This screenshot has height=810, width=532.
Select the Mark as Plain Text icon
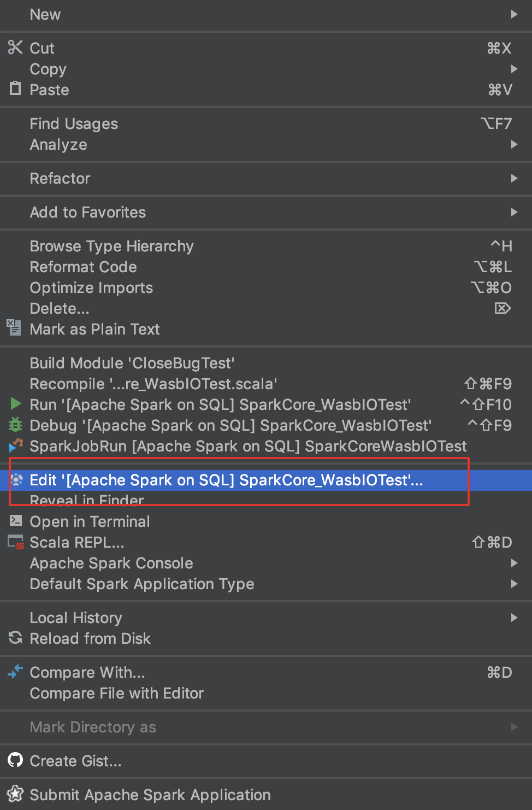(x=13, y=328)
